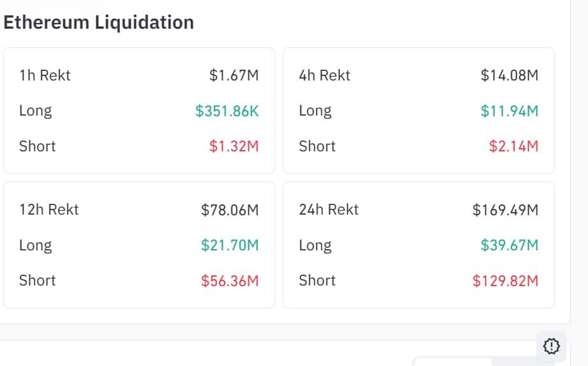Click the Ethereum Liquidation heading
This screenshot has width=588, height=366.
click(99, 22)
